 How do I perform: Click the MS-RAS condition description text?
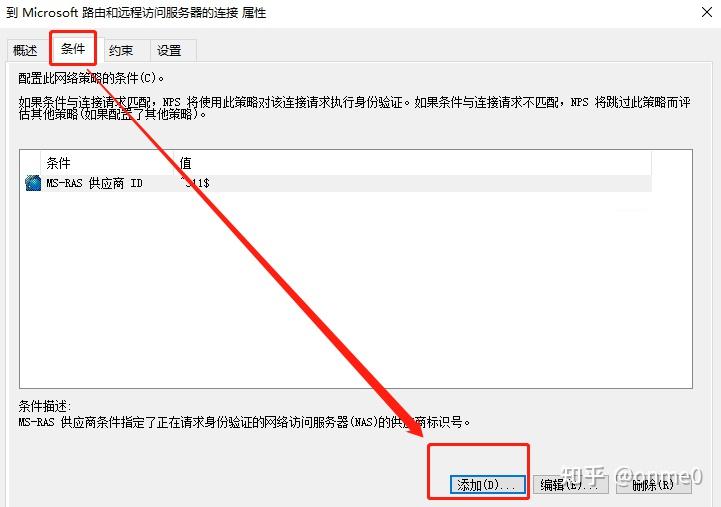point(245,422)
